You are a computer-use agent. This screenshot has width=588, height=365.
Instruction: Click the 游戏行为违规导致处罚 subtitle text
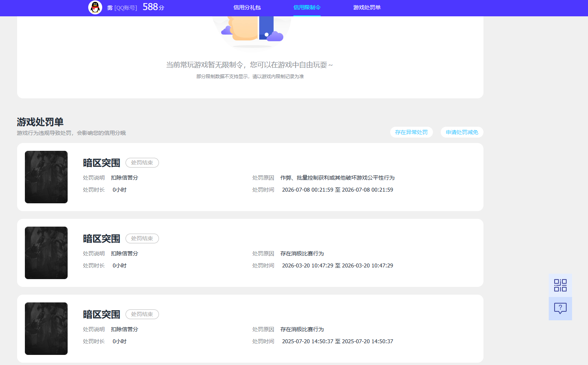coord(71,133)
